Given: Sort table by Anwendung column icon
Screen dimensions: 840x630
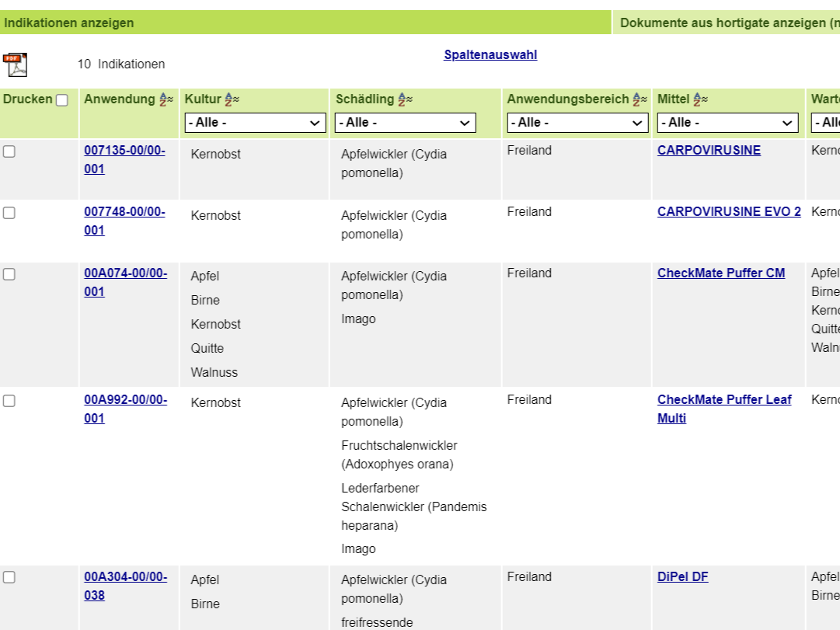Looking at the screenshot, I should tap(166, 99).
